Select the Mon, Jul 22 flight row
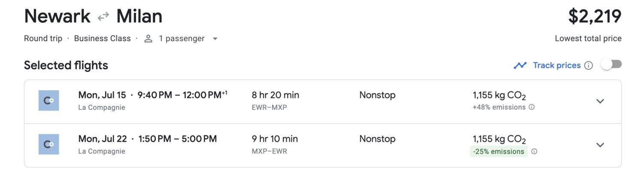This screenshot has height=177, width=644. [322, 146]
